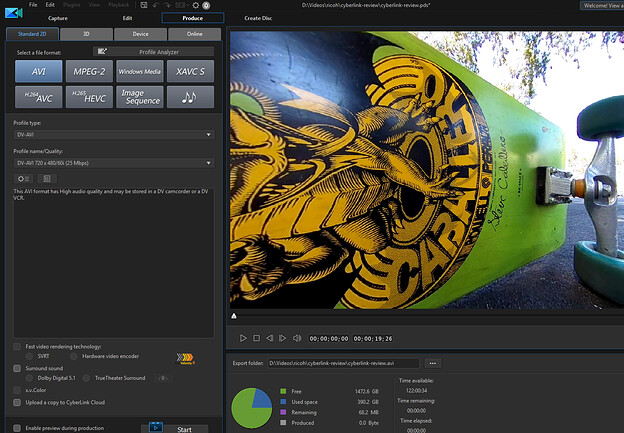Viewport: 624px width, 433px height.
Task: Open the Playback menu
Action: tap(119, 5)
